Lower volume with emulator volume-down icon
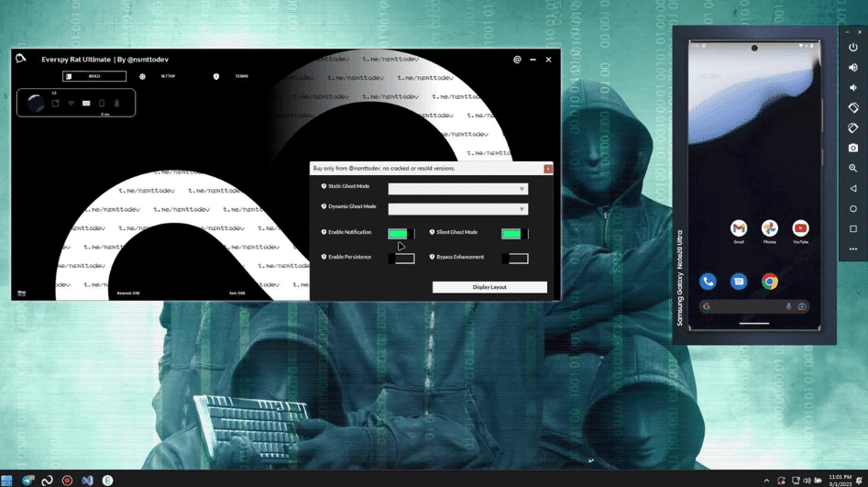 pyautogui.click(x=853, y=87)
